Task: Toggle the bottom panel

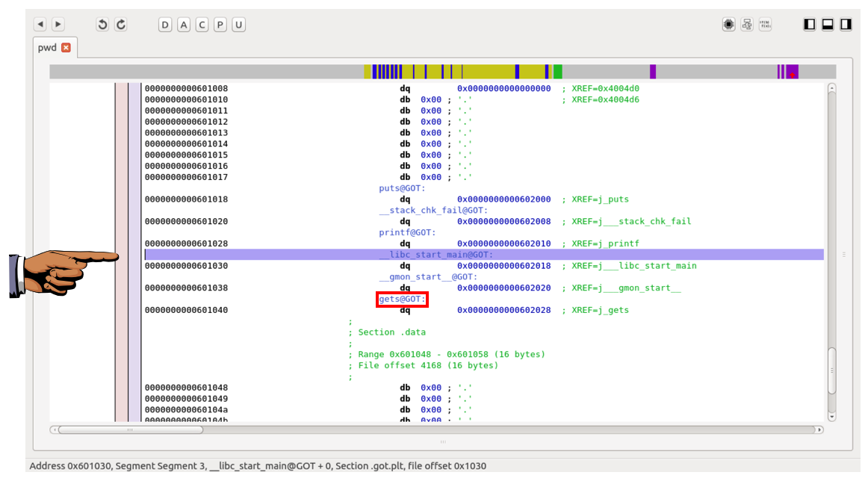Action: (x=828, y=25)
